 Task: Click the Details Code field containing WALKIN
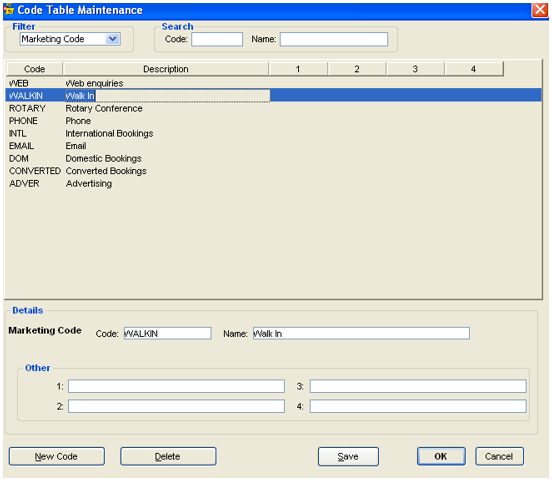point(168,333)
